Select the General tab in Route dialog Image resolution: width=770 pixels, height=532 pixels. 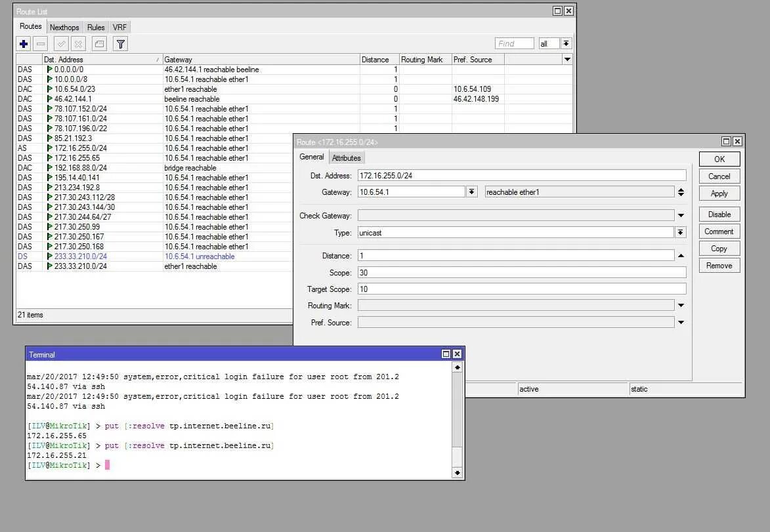click(x=311, y=157)
